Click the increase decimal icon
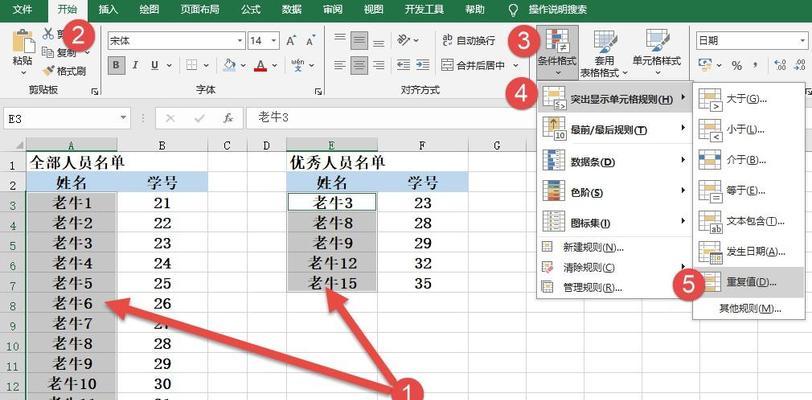 780,65
